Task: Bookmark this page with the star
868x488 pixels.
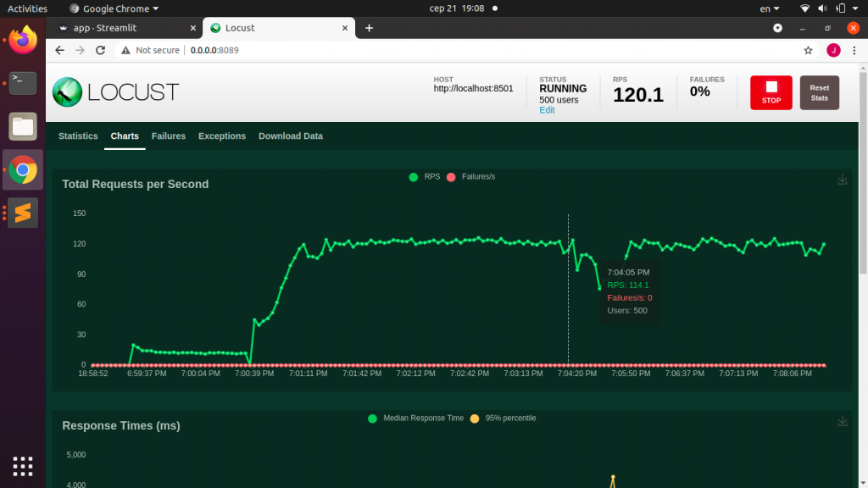Action: click(x=808, y=50)
